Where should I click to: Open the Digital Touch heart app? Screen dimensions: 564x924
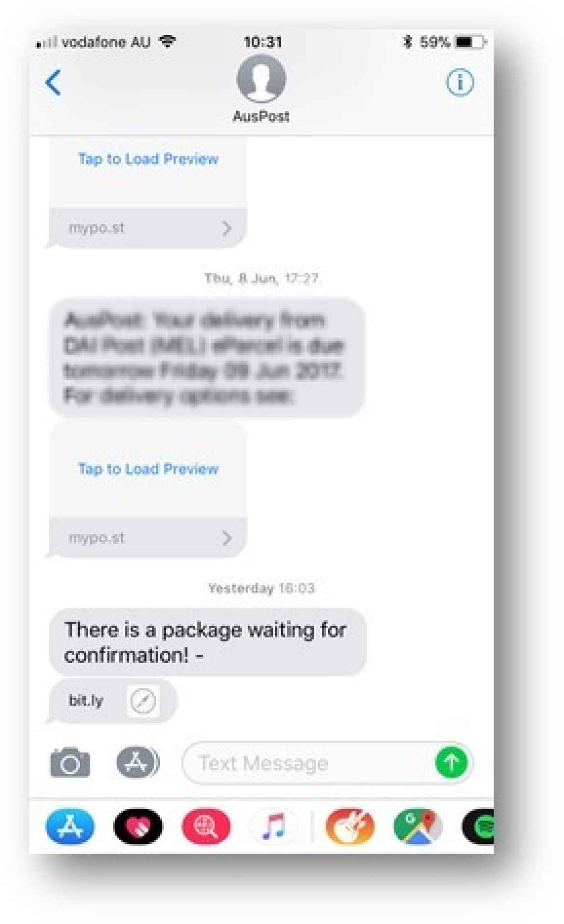coord(138,826)
